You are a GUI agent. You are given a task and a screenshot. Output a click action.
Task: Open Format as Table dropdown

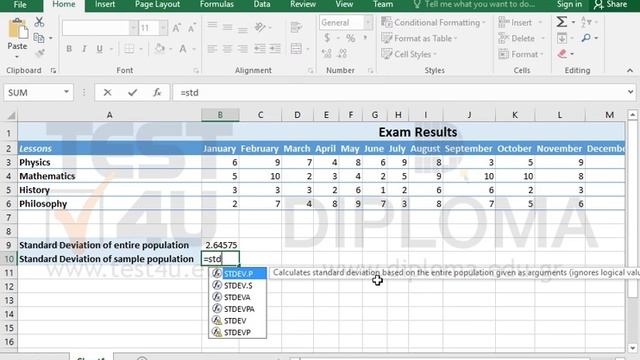click(419, 38)
